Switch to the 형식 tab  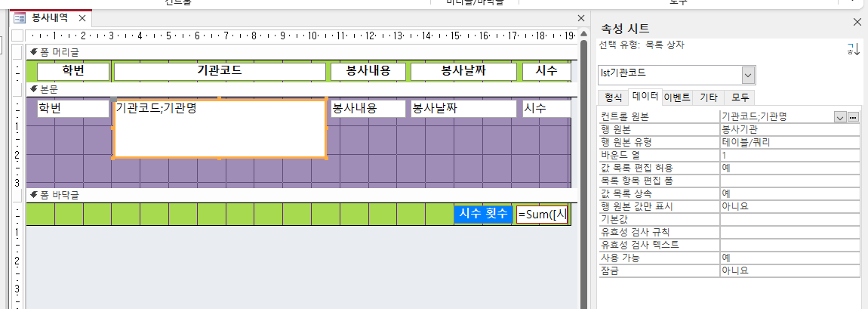[613, 97]
